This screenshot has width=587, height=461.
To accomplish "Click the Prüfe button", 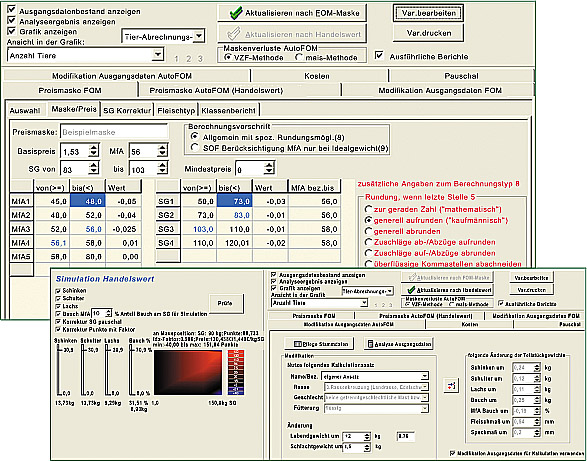I will [x=225, y=303].
